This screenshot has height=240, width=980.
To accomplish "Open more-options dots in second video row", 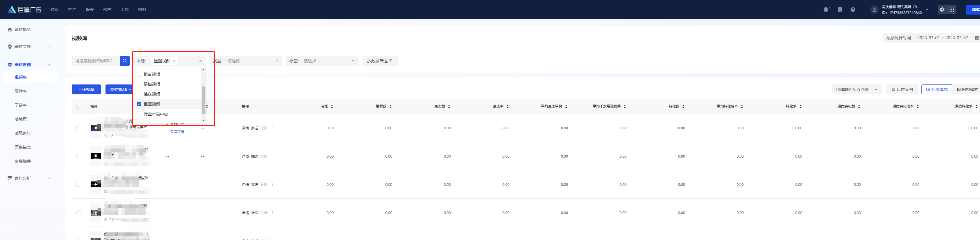I will pyautogui.click(x=272, y=156).
